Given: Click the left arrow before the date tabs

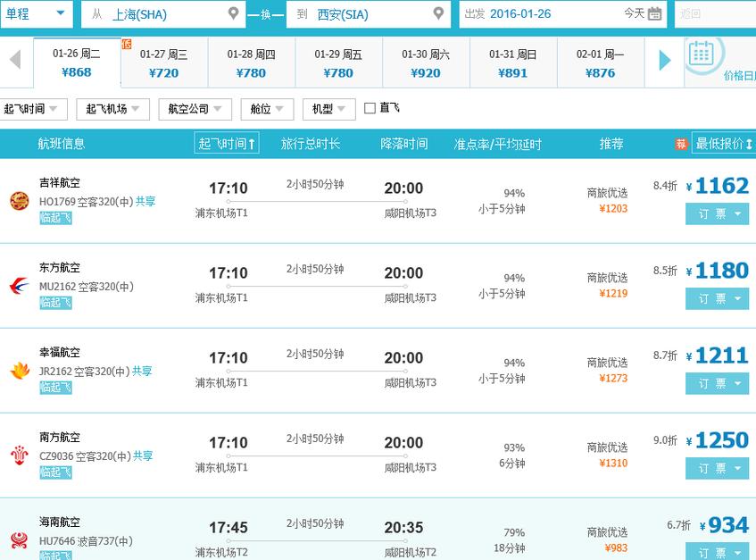Looking at the screenshot, I should click(x=16, y=61).
